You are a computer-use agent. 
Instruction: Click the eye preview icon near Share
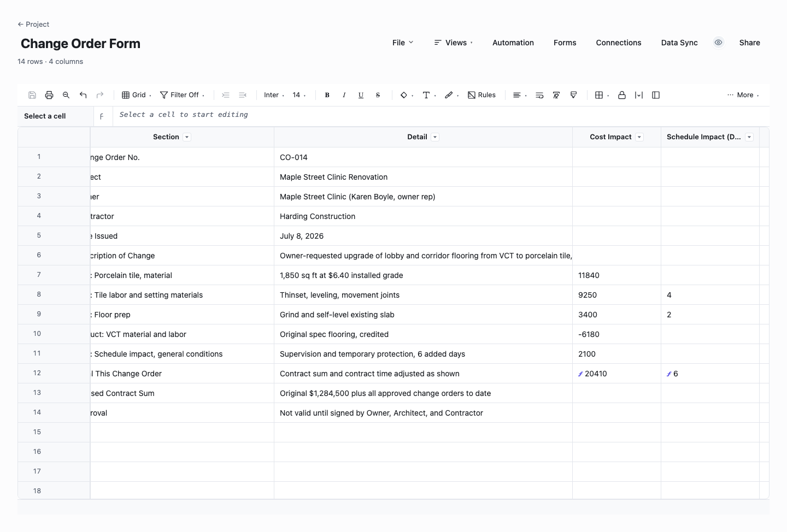[719, 43]
